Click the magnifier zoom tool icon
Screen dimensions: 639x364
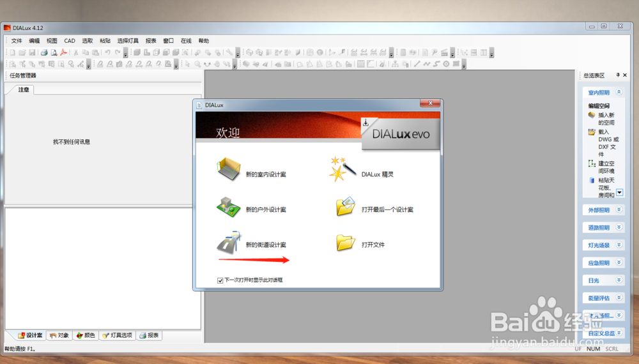coord(197,64)
